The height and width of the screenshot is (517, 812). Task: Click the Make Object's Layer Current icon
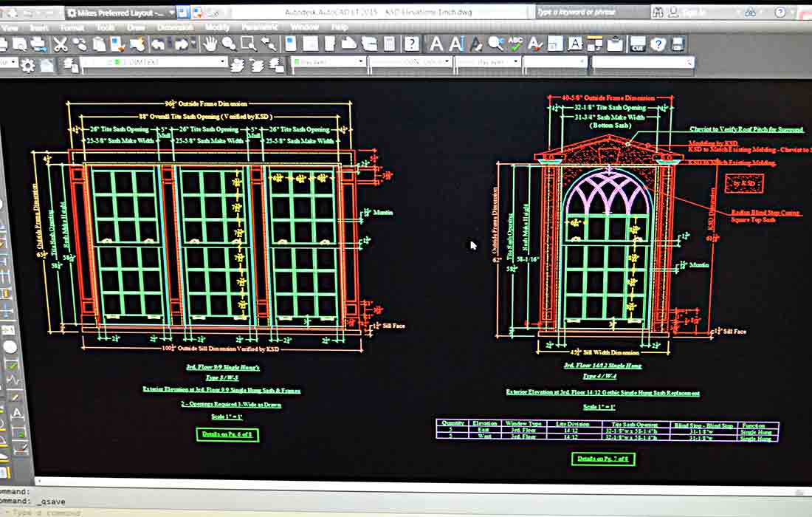point(237,65)
